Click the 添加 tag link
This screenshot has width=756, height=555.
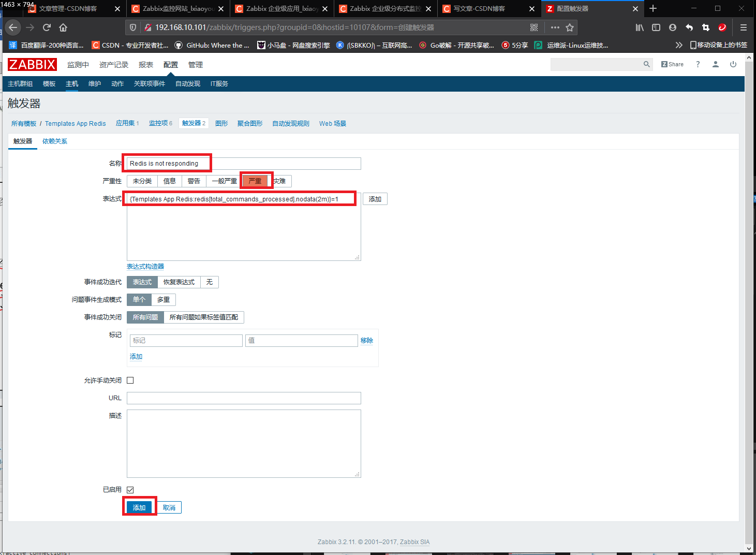tap(136, 357)
